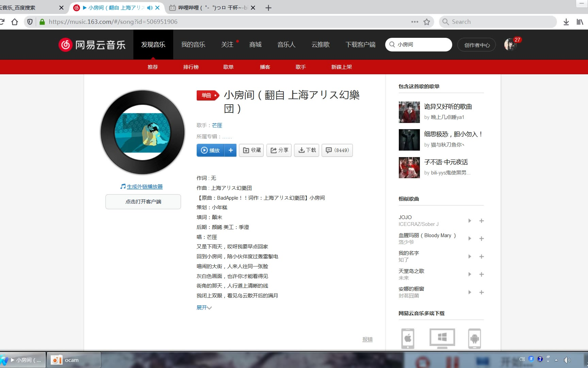Click the 下载 download button

pyautogui.click(x=307, y=150)
